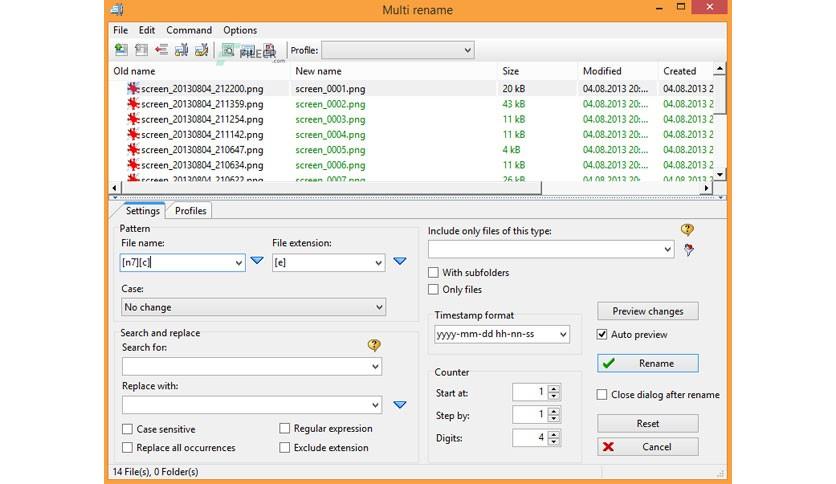The width and height of the screenshot is (836, 484).
Task: Click the Cancel button
Action: (x=648, y=447)
